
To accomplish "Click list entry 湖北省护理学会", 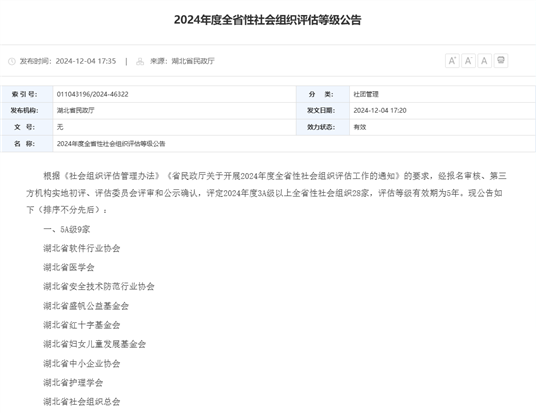I will pos(73,382).
